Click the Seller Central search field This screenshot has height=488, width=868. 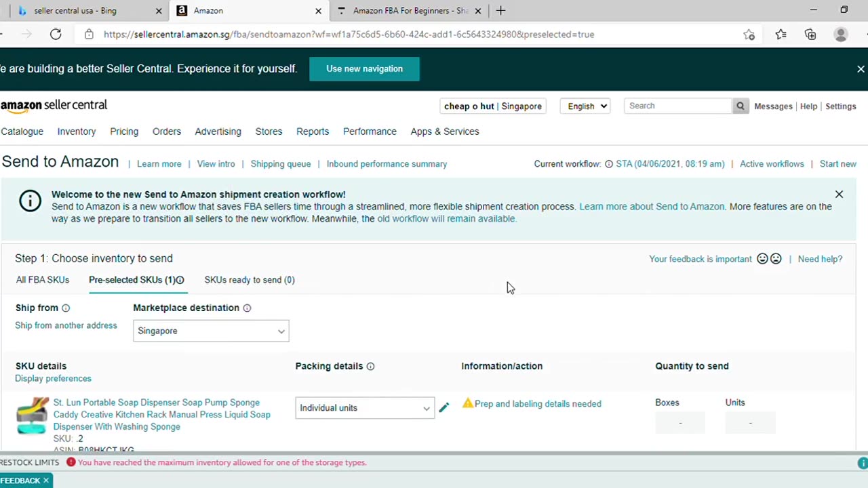(678, 106)
